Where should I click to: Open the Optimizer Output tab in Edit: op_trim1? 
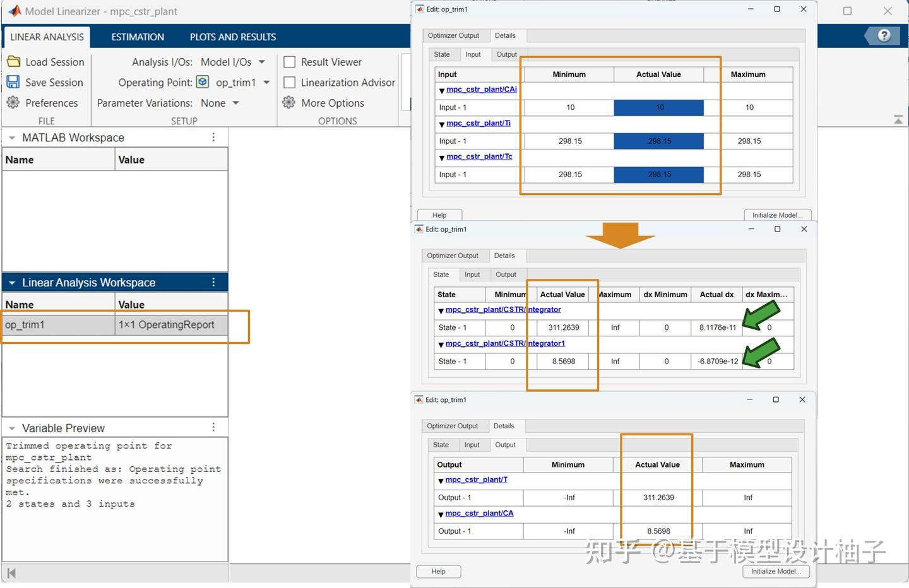454,426
